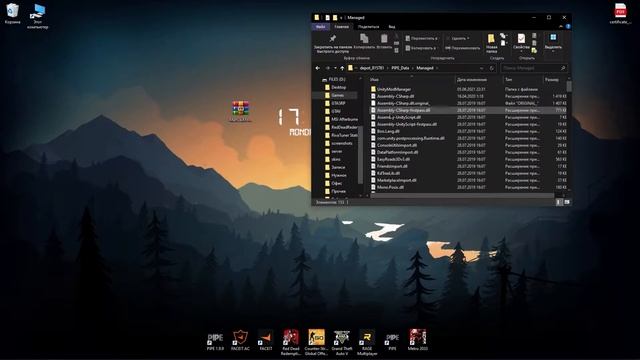This screenshot has width=640, height=360.
Task: Open the Удалить dropdown arrow
Action: point(468,38)
